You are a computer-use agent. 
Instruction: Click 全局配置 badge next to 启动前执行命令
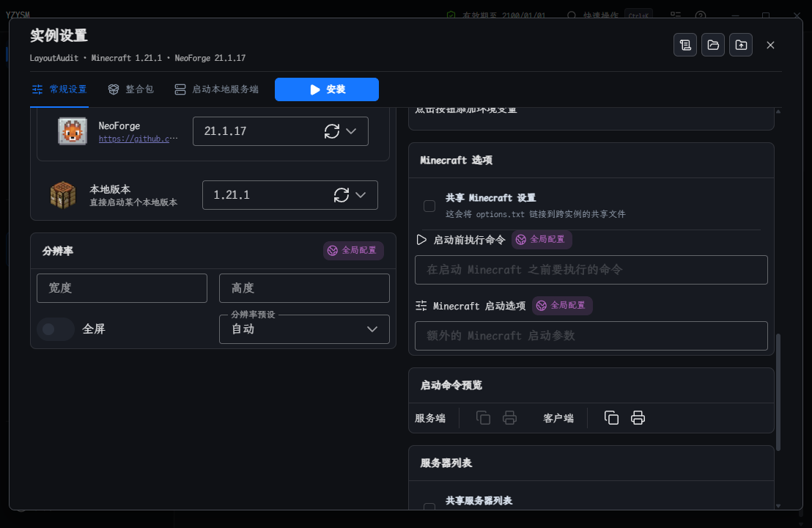[542, 240]
